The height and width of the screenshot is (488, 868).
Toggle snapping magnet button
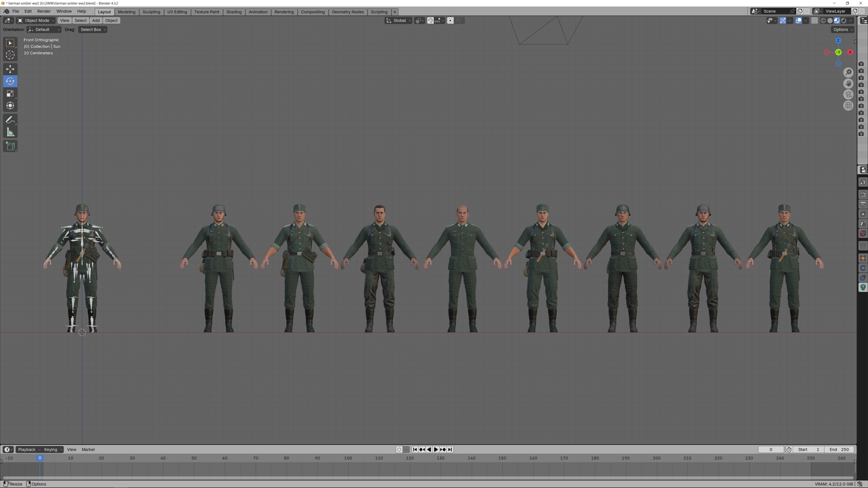(x=431, y=21)
